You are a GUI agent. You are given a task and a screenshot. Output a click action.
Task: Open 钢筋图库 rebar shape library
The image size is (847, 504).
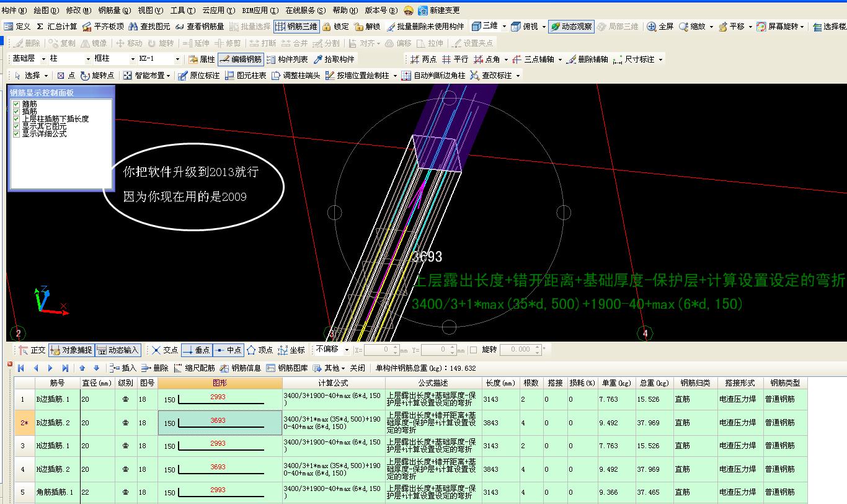point(287,368)
